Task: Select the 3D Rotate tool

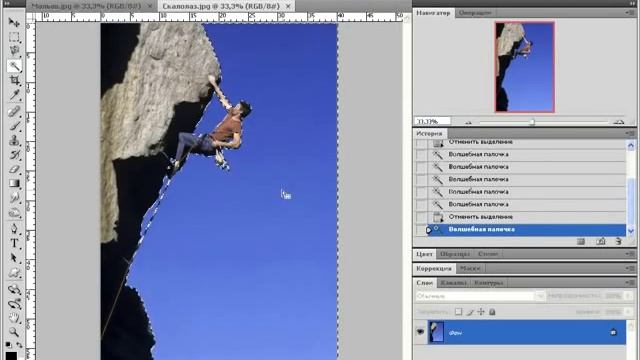Action: click(14, 289)
